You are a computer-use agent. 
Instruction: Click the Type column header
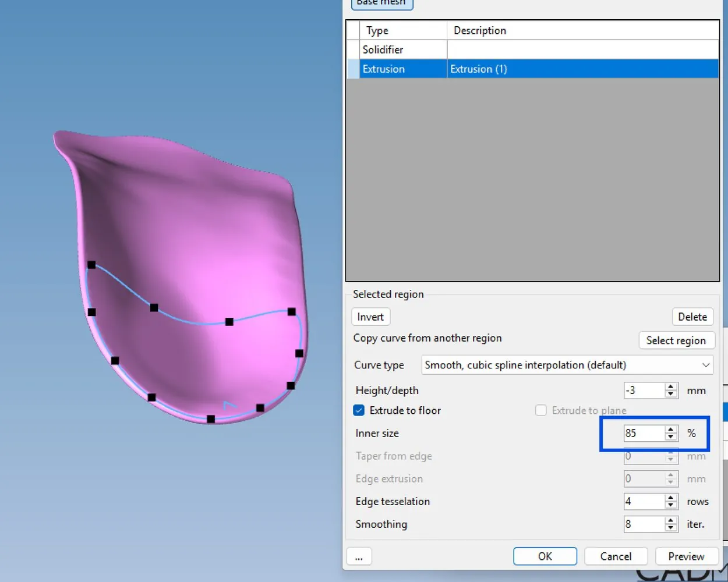click(403, 30)
